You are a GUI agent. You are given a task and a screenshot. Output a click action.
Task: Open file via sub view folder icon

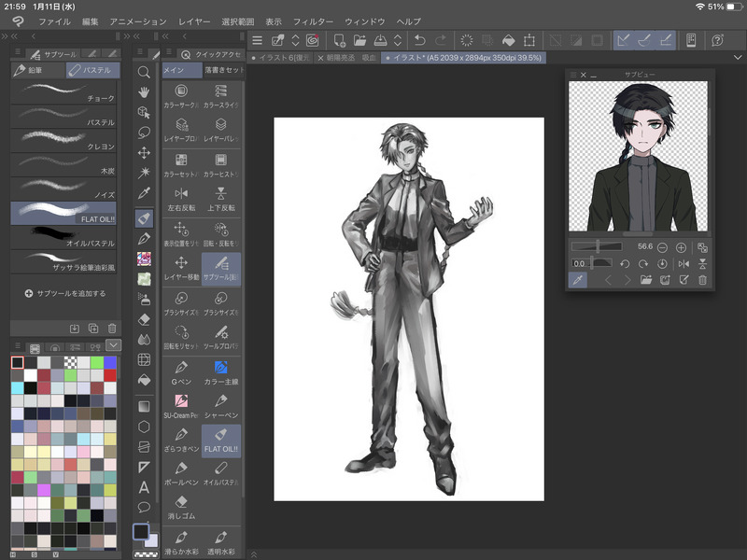click(x=646, y=280)
